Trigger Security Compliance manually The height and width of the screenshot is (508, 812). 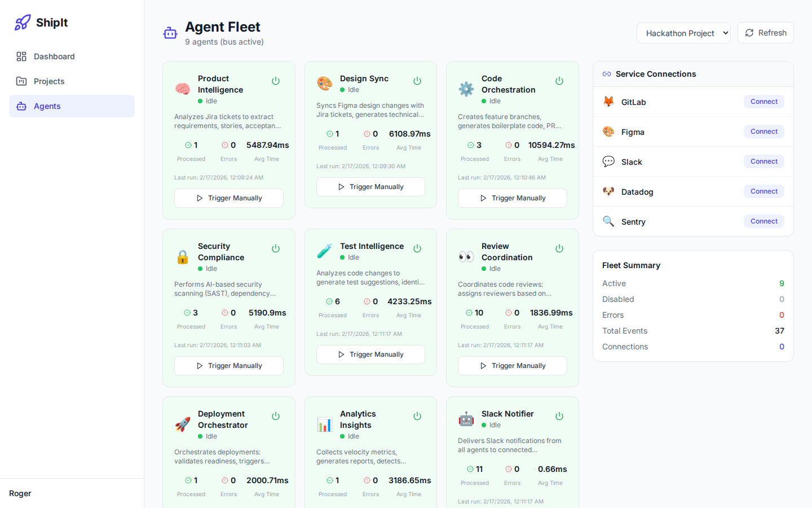(x=229, y=366)
